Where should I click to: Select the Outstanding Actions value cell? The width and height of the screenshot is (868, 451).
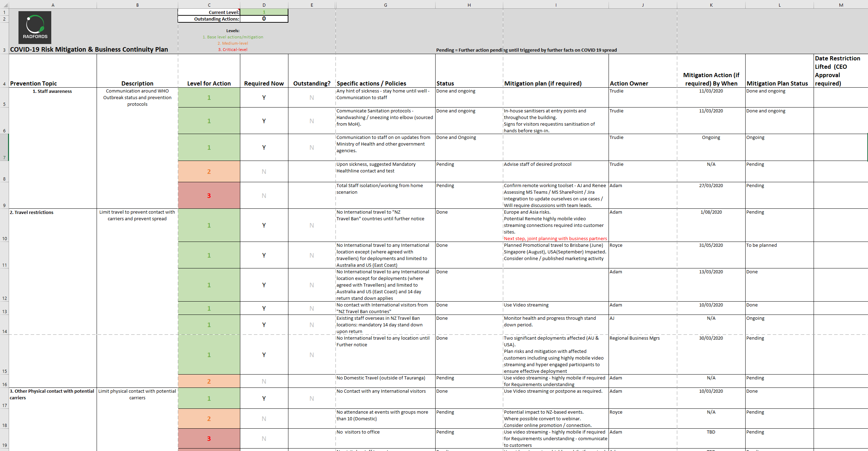[x=264, y=19]
